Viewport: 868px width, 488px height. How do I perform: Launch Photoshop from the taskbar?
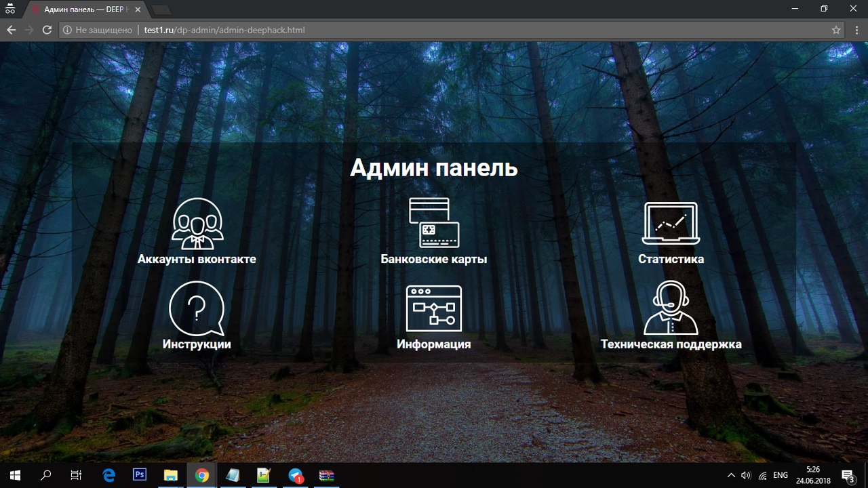(140, 475)
